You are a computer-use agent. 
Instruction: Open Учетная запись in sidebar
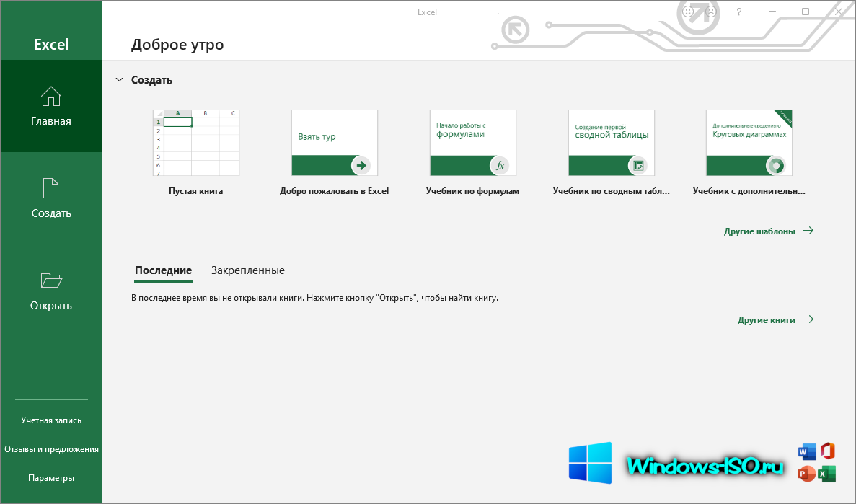(x=51, y=420)
